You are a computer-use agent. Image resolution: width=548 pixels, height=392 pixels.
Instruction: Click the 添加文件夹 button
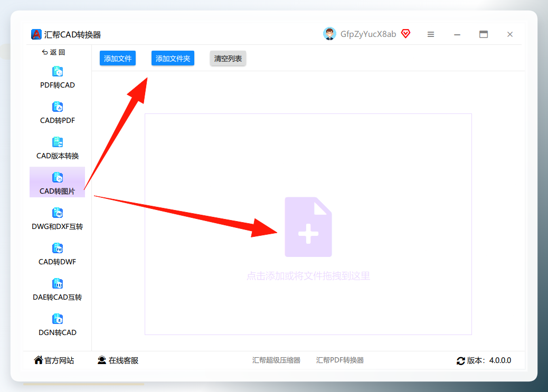[x=173, y=59]
